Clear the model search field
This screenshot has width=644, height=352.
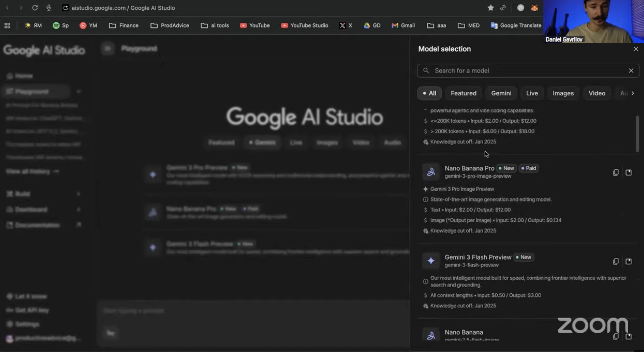point(631,71)
